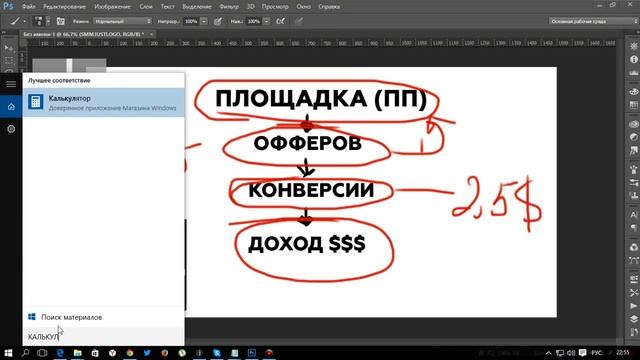640x360 pixels.
Task: Open the Редактирование menu
Action: point(64,7)
